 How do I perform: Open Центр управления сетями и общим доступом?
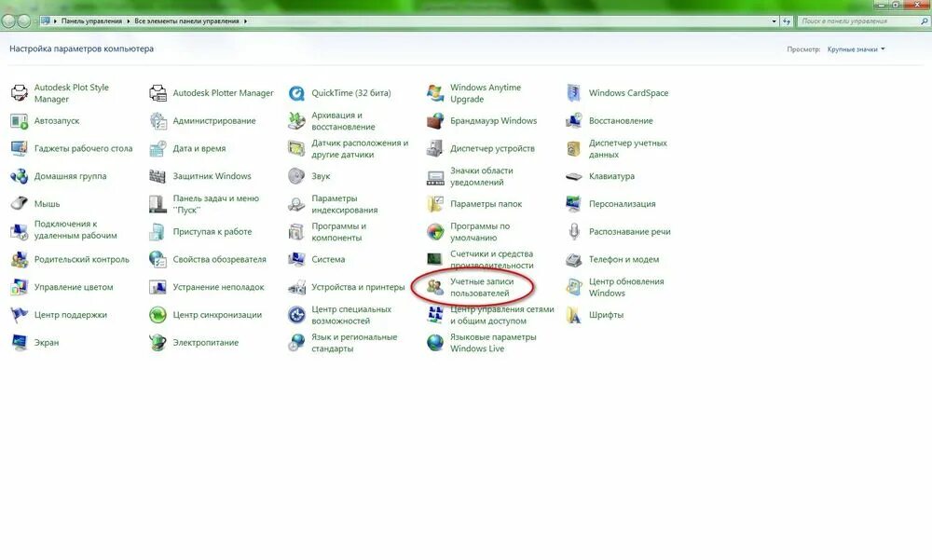[501, 315]
